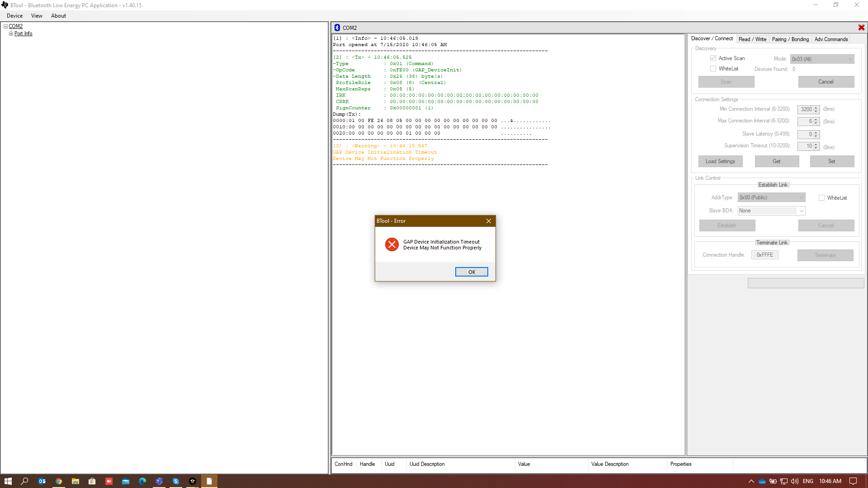Select COM2 in the device tree
This screenshot has width=868, height=488.
[x=16, y=26]
